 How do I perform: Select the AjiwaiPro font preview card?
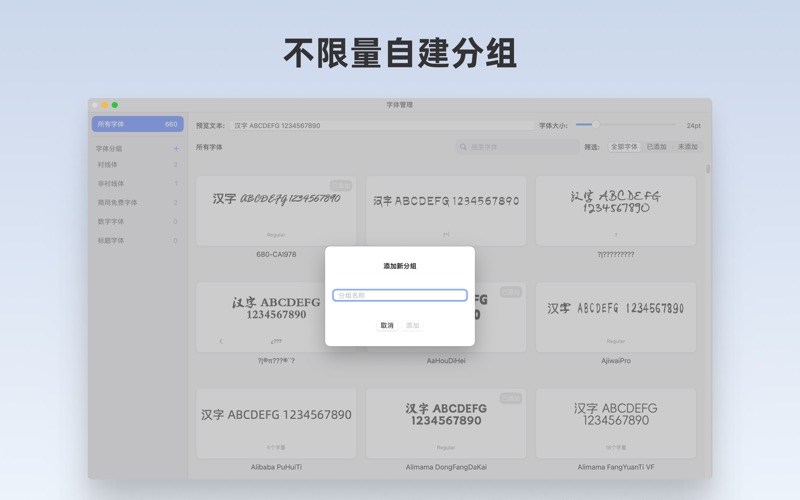(x=616, y=317)
